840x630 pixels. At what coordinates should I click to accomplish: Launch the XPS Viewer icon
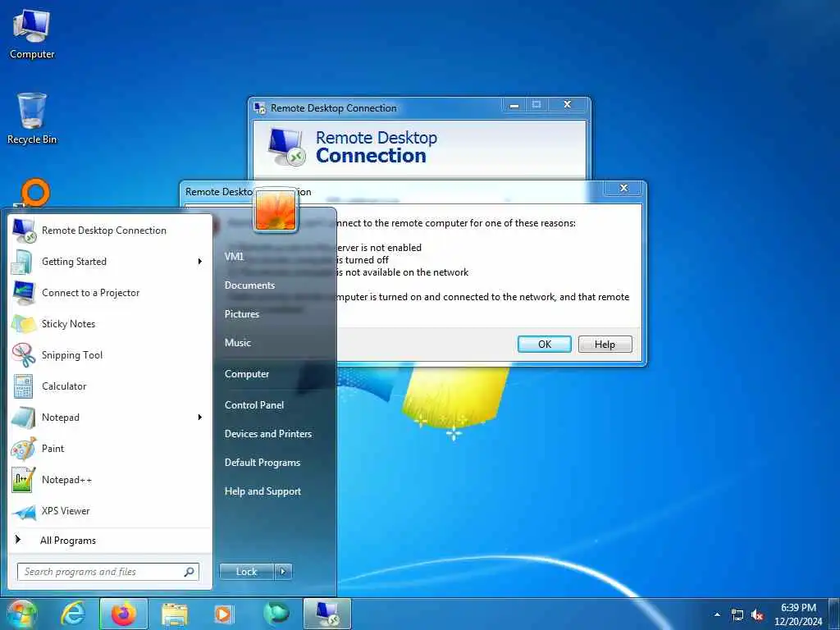pyautogui.click(x=23, y=511)
